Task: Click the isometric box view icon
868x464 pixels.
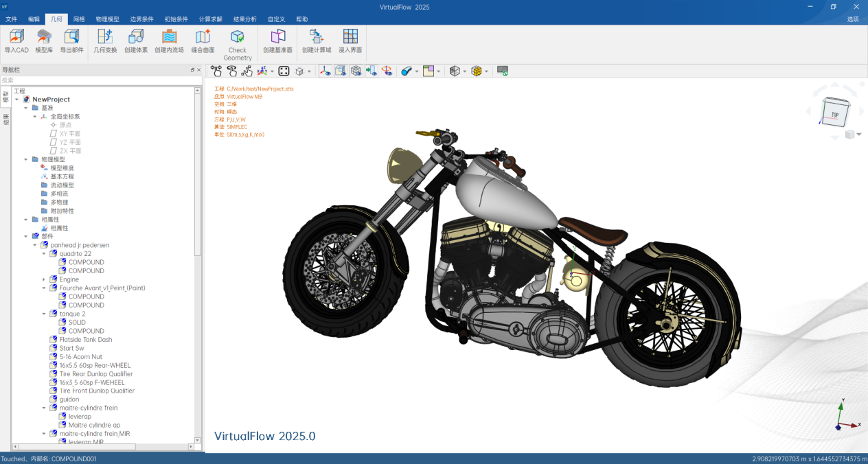Action: click(x=299, y=71)
